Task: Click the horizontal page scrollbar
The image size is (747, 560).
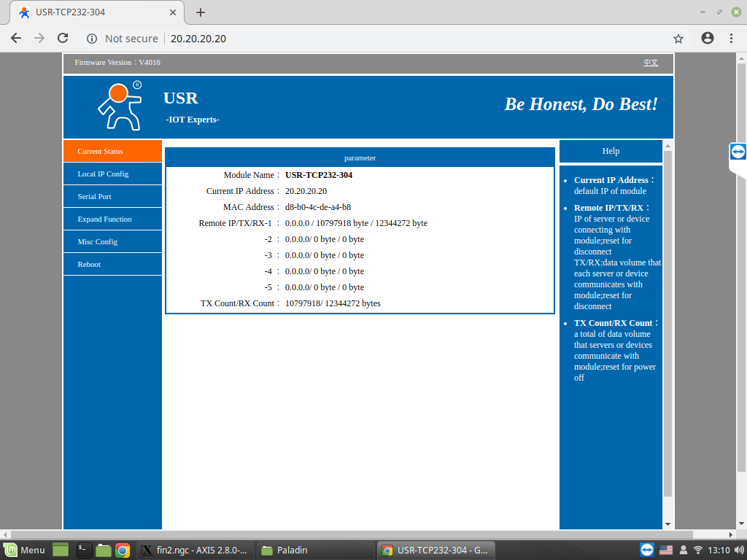Action: tap(352, 534)
